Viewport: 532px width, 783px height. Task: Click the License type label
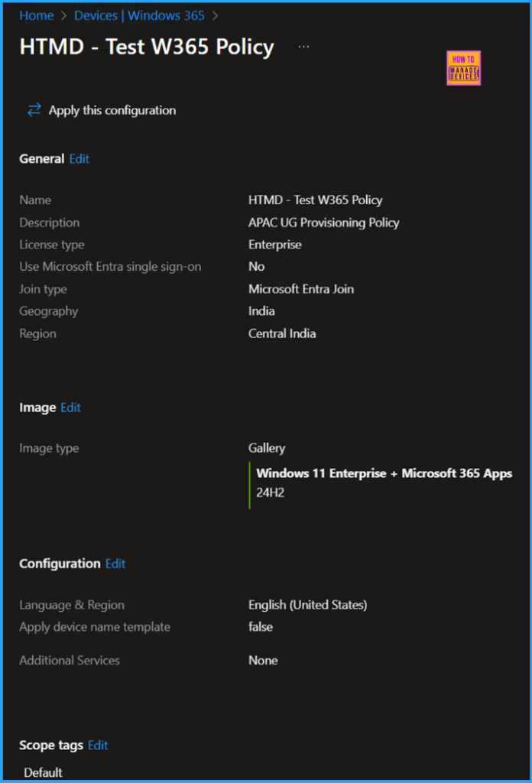pos(52,245)
